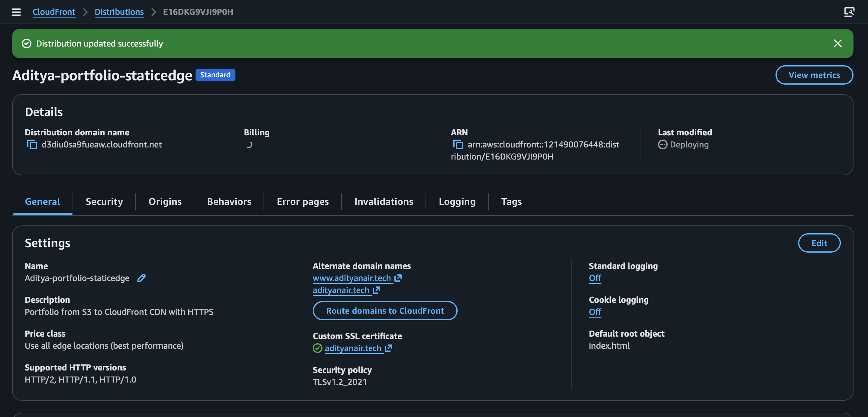Image resolution: width=868 pixels, height=417 pixels.
Task: Copy the distribution domain name
Action: [32, 144]
